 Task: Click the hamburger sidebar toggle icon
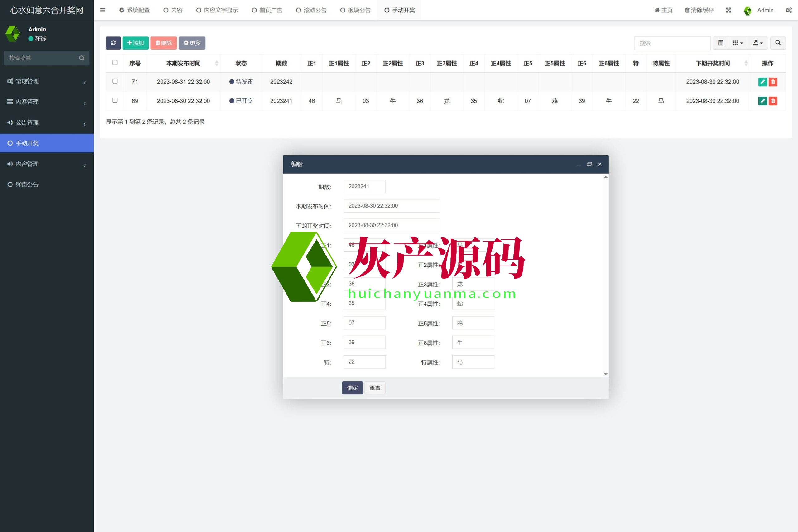tap(103, 10)
